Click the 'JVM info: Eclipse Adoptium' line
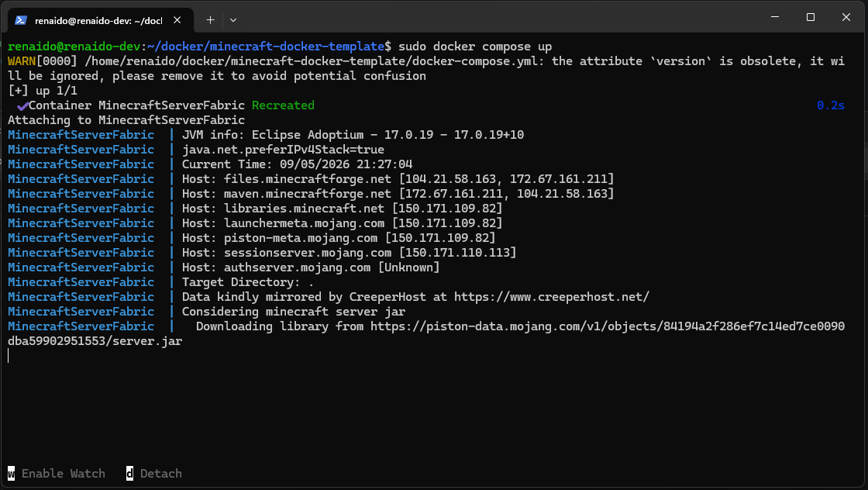Image resolution: width=868 pixels, height=490 pixels. tap(353, 135)
